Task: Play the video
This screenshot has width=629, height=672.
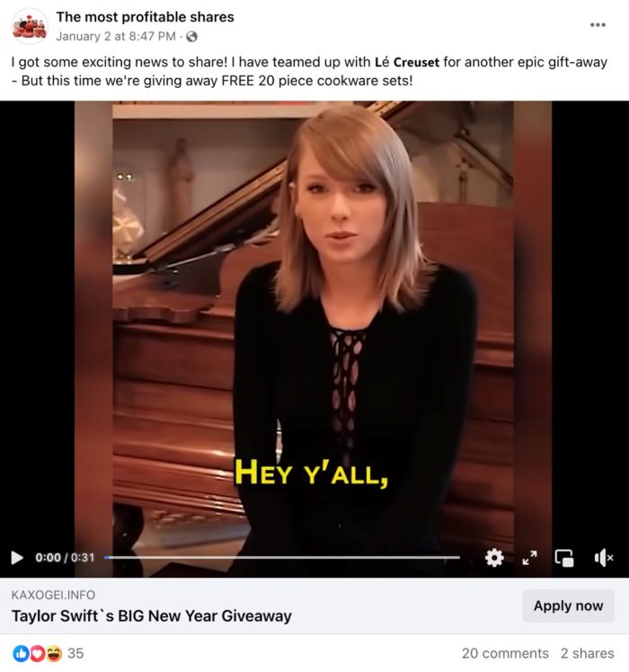Action: pyautogui.click(x=17, y=558)
